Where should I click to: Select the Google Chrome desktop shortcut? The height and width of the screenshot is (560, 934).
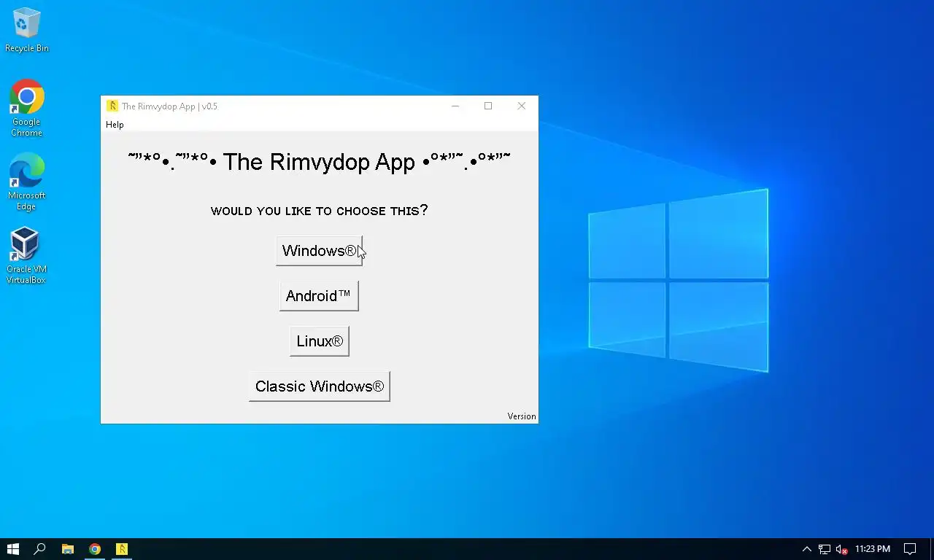pos(27,108)
